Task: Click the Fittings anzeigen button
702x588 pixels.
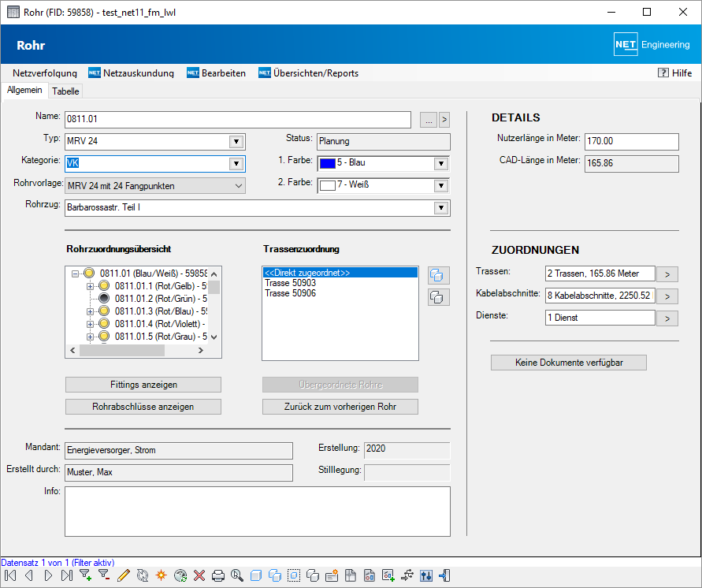Action: pyautogui.click(x=143, y=385)
